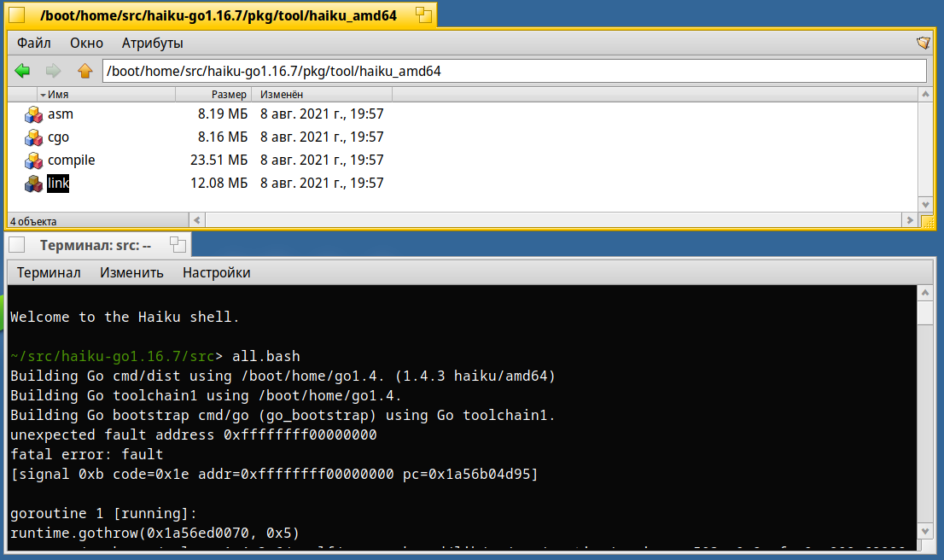Click the zoom button on Tracker title tab
Screen dimensions: 944x560
point(424,15)
